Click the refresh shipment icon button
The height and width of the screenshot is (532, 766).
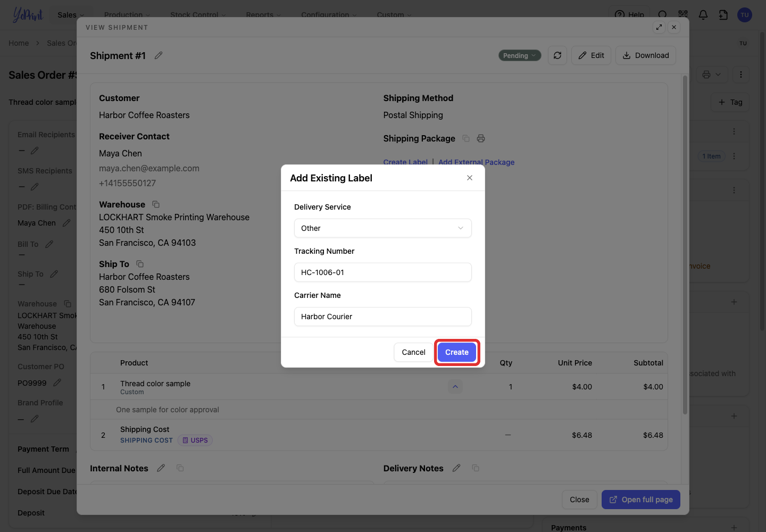point(557,55)
